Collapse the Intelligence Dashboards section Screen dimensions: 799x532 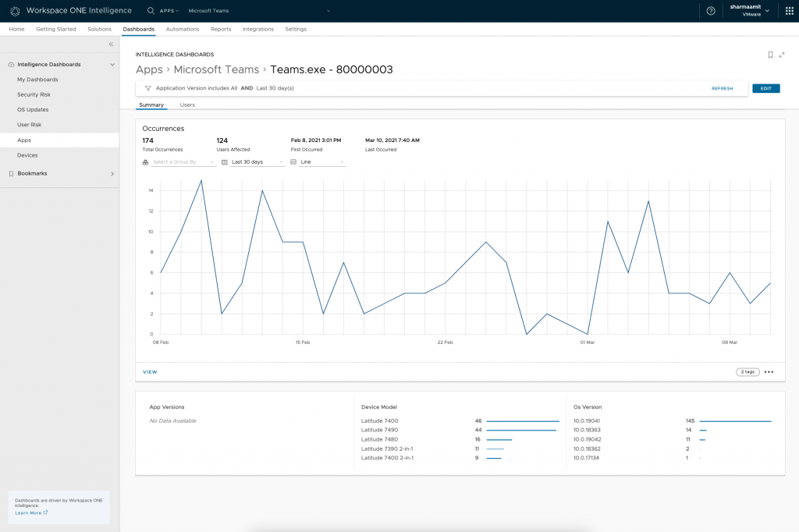(x=112, y=65)
